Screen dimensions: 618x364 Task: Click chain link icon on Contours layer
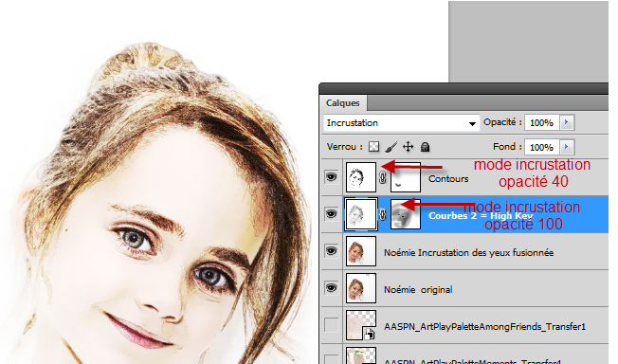click(382, 177)
